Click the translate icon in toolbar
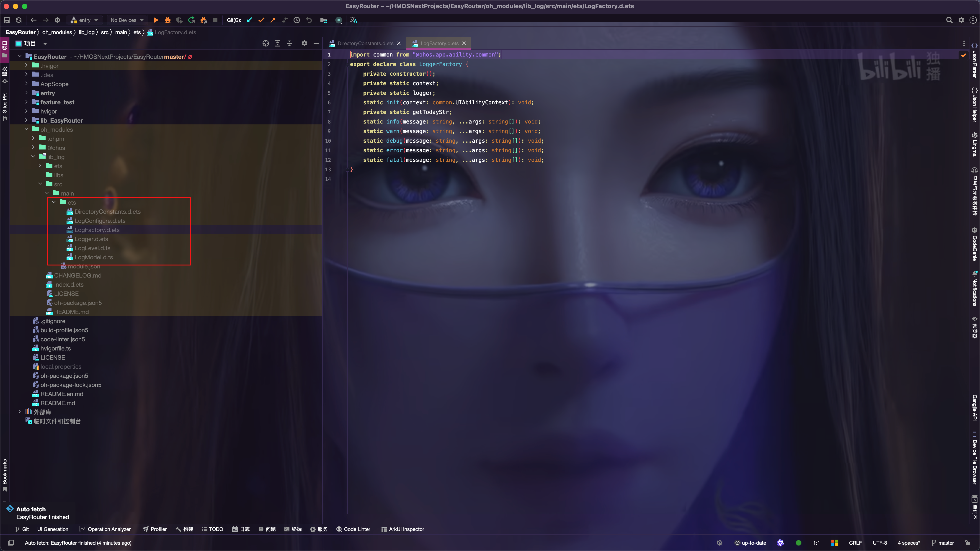Viewport: 980px width, 551px height. (x=353, y=20)
